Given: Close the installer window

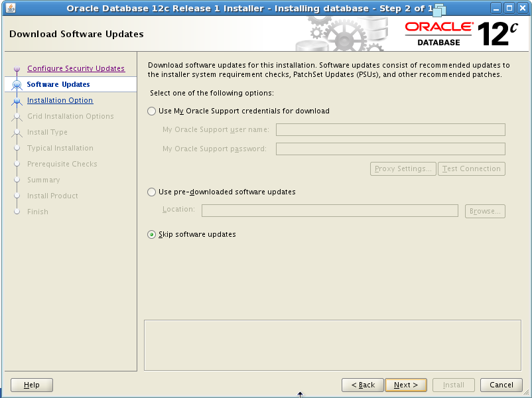Looking at the screenshot, I should pyautogui.click(x=523, y=8).
